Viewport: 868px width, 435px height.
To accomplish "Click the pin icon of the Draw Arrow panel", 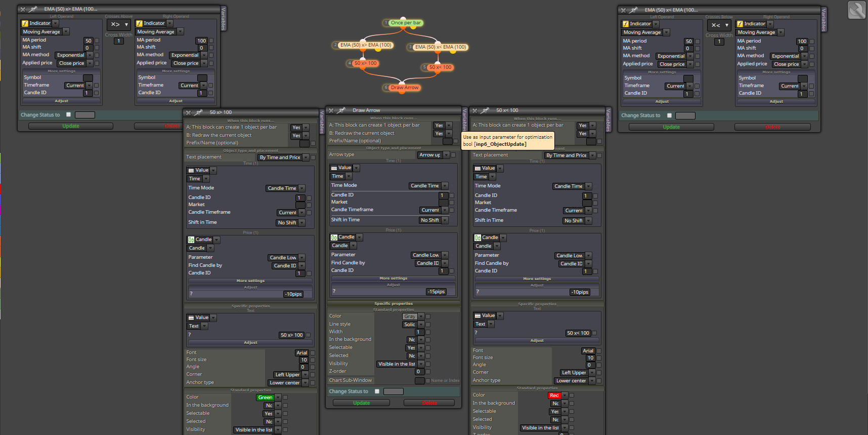I will 342,110.
